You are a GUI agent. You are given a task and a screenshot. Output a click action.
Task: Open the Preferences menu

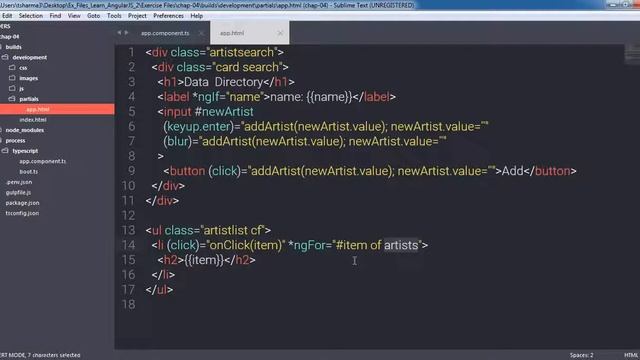point(168,16)
